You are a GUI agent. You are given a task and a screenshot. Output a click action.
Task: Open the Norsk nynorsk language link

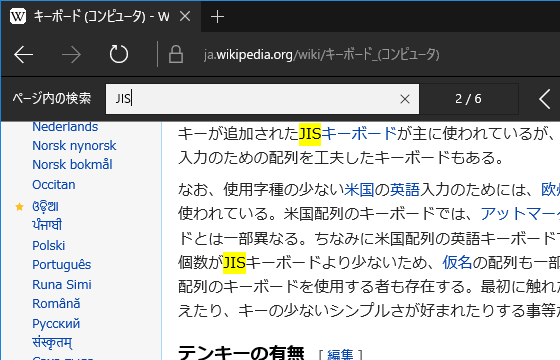[x=74, y=146]
